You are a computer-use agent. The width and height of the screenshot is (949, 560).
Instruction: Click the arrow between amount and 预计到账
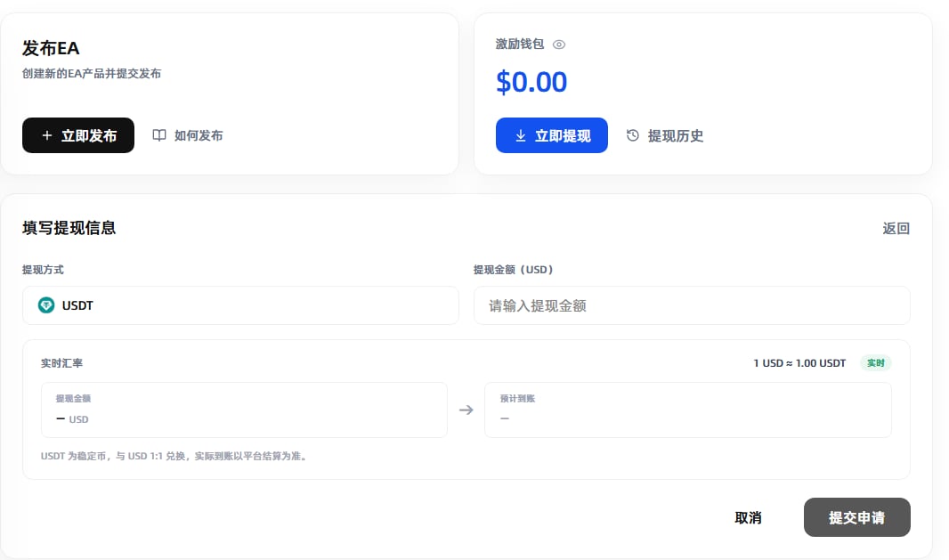click(466, 410)
